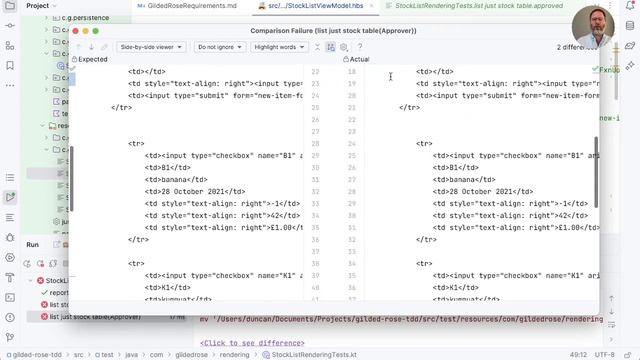
Task: Collapse unchanged fragments in diff viewer
Action: [x=317, y=47]
